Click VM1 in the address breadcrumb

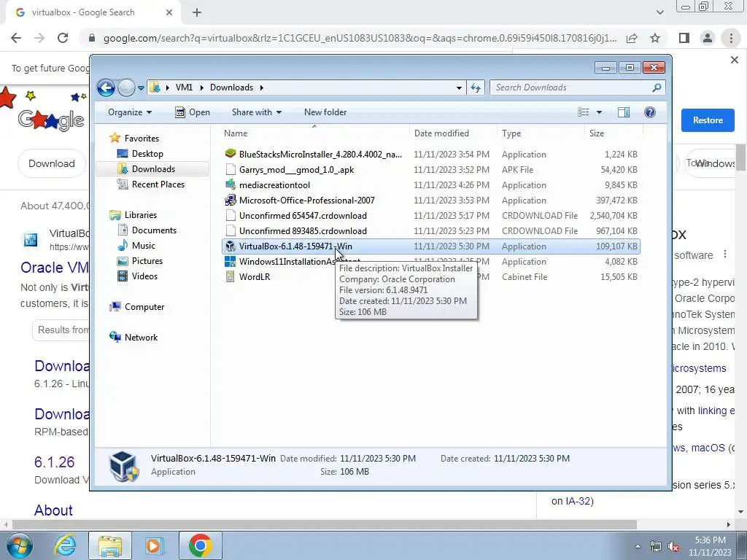coord(184,87)
